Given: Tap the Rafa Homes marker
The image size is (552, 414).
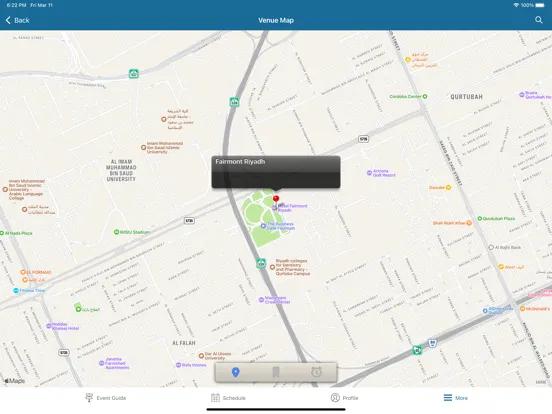Looking at the screenshot, I should point(178,365).
